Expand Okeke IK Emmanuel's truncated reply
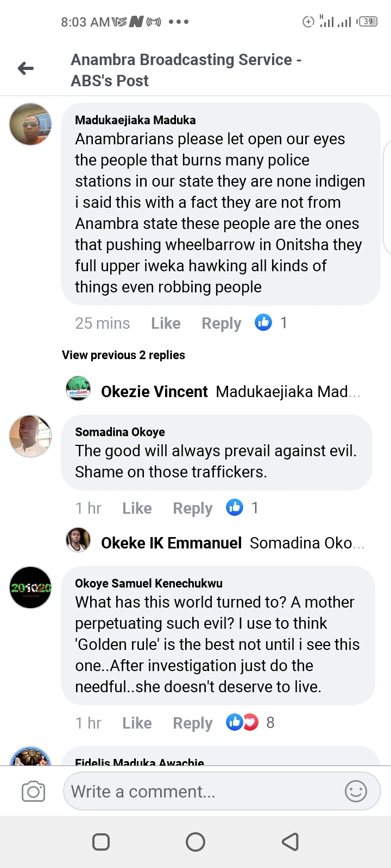Viewport: 391px width, 868px height. click(307, 543)
